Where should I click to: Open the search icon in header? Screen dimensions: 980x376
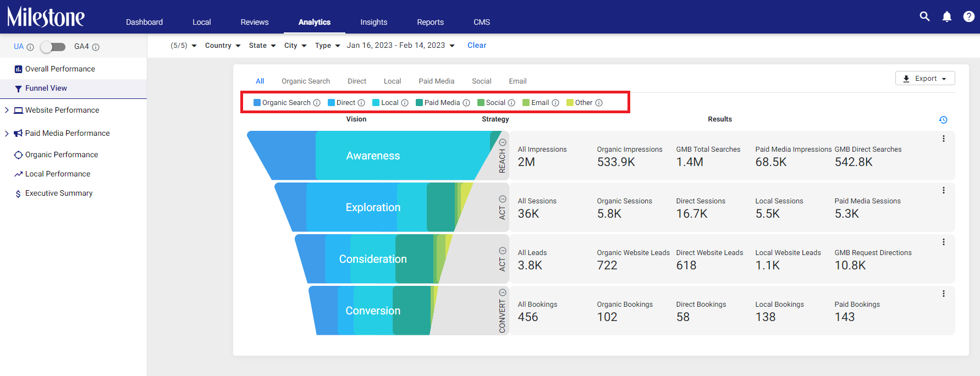coord(925,16)
